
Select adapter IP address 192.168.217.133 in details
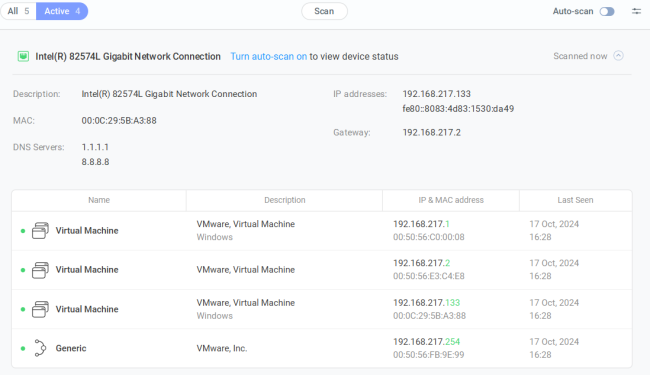pos(437,94)
